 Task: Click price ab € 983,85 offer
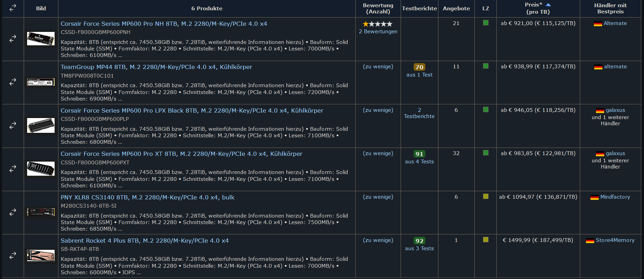click(x=538, y=153)
